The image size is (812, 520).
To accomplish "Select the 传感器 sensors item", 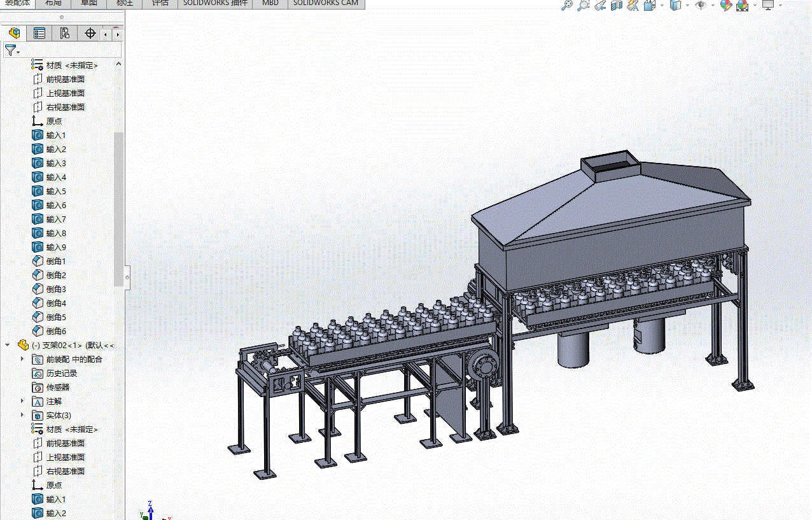I will 51,387.
